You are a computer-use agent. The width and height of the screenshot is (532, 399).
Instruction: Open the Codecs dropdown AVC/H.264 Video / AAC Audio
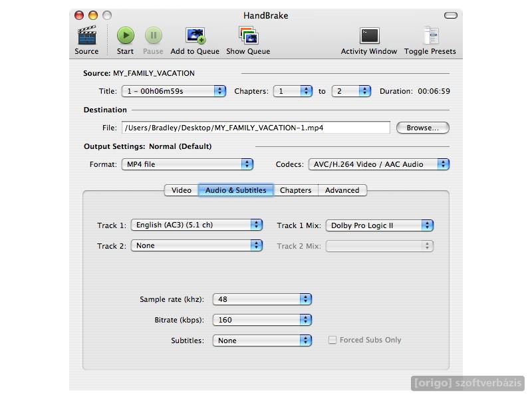379,164
